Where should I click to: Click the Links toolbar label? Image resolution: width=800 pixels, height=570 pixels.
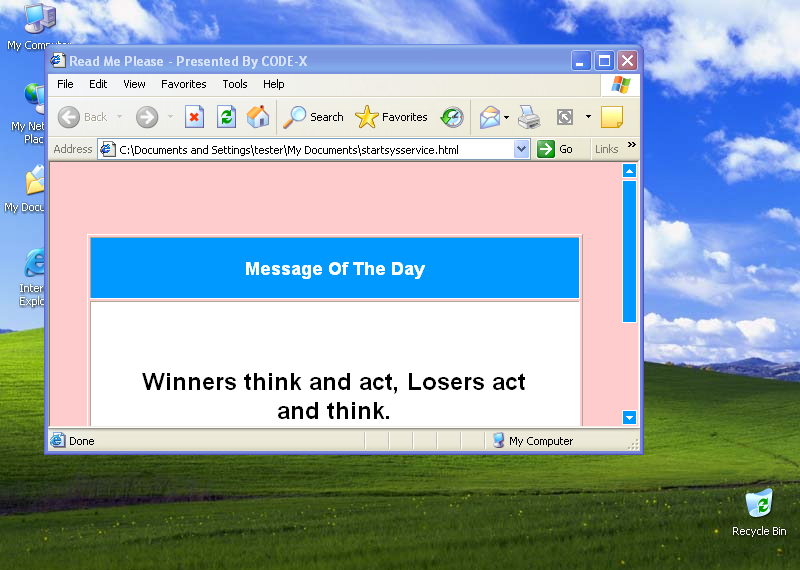606,149
